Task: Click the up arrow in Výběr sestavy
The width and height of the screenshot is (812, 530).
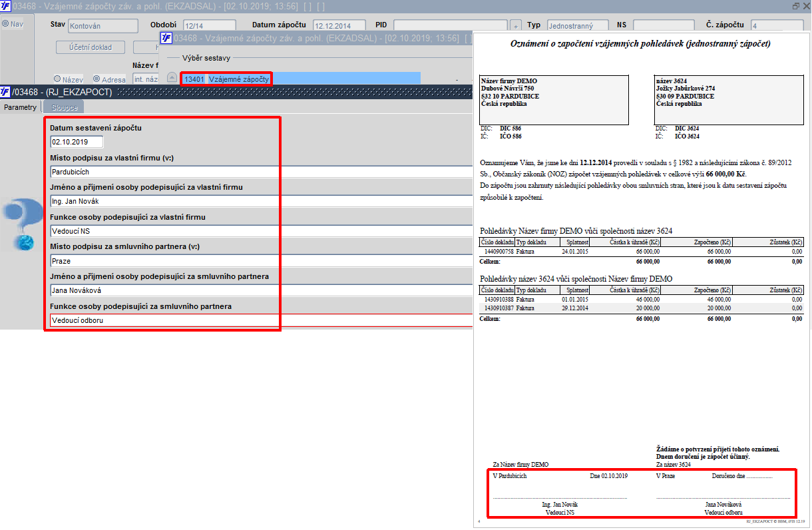Action: tap(172, 79)
